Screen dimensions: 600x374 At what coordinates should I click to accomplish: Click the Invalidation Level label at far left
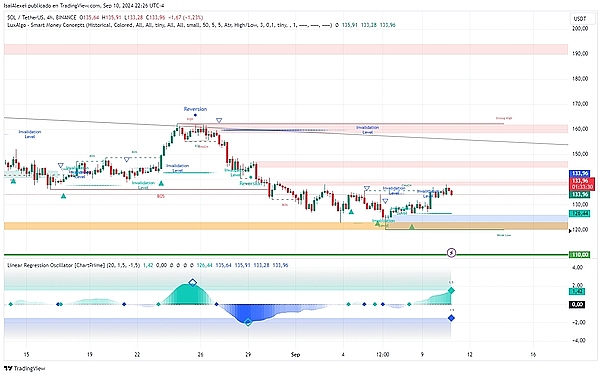30,134
